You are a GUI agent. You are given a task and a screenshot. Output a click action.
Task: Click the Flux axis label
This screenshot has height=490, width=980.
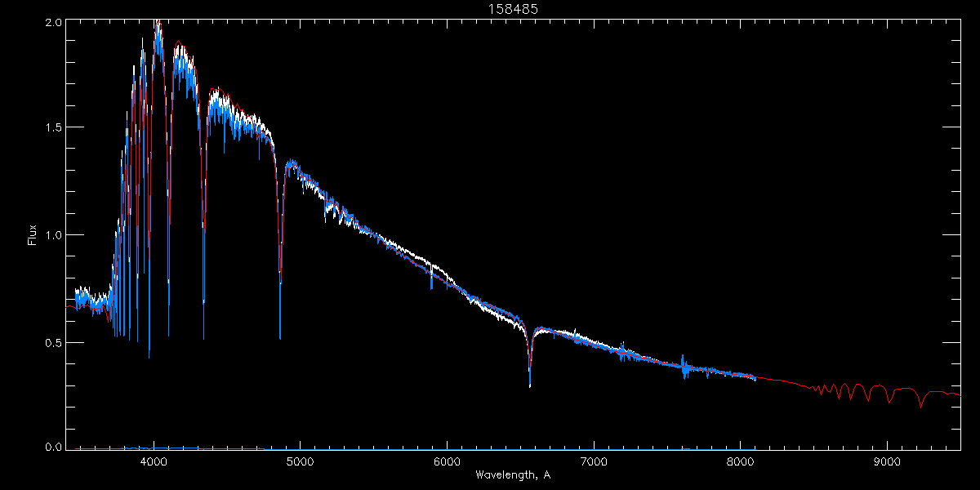(x=33, y=234)
